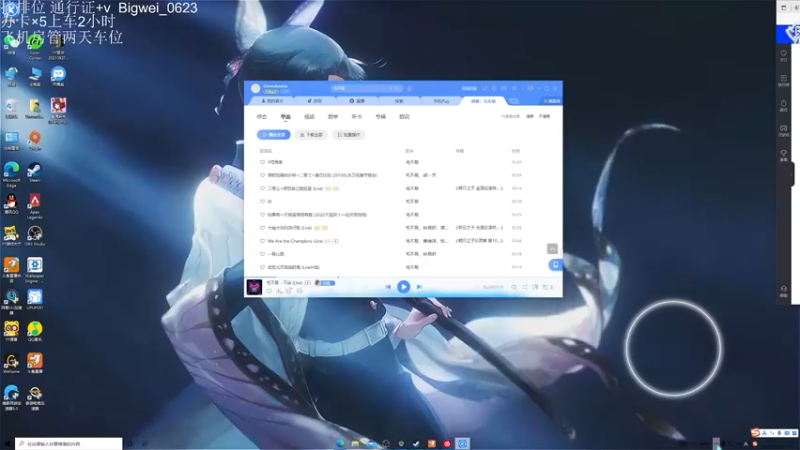The height and width of the screenshot is (450, 800).
Task: Open the now-playing album cover
Action: 254,287
